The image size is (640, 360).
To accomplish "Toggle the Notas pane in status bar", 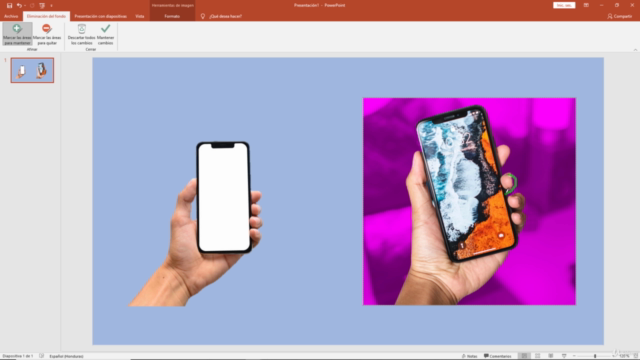I will (469, 356).
